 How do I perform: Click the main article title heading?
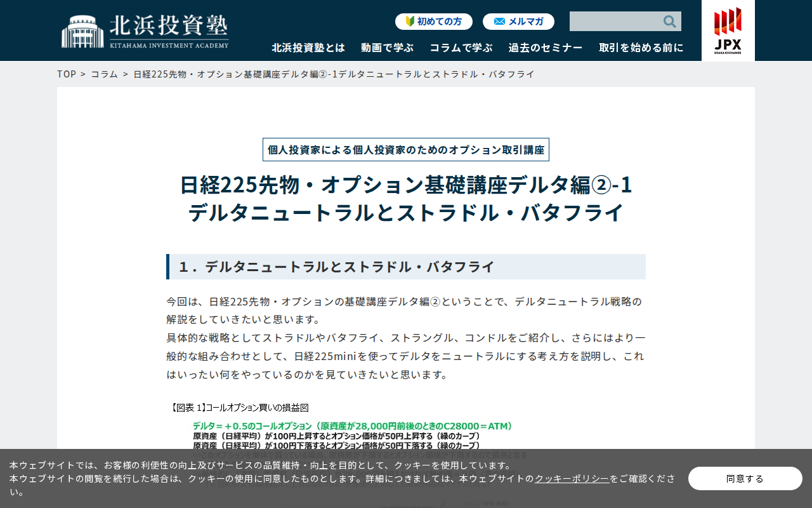pyautogui.click(x=406, y=198)
